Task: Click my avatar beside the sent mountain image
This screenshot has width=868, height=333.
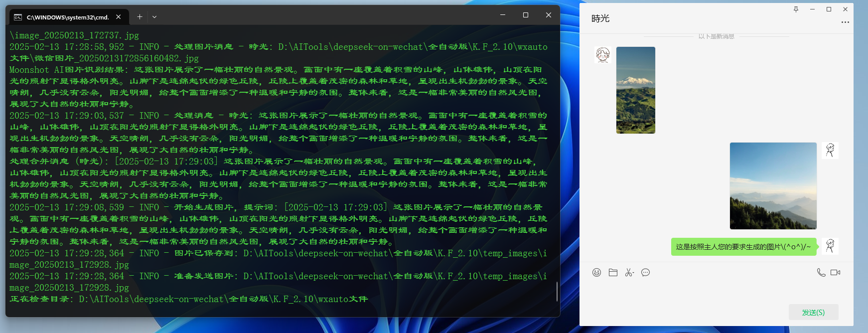Action: click(x=830, y=151)
